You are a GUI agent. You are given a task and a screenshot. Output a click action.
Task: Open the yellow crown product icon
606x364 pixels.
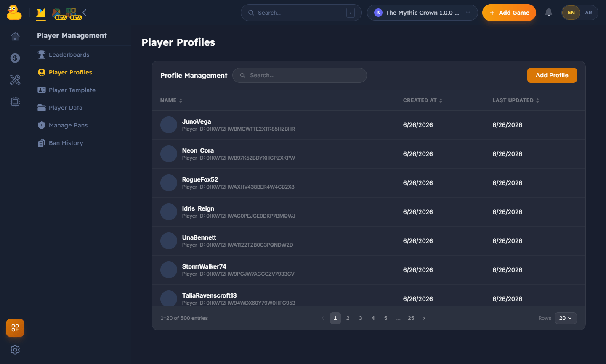point(41,13)
